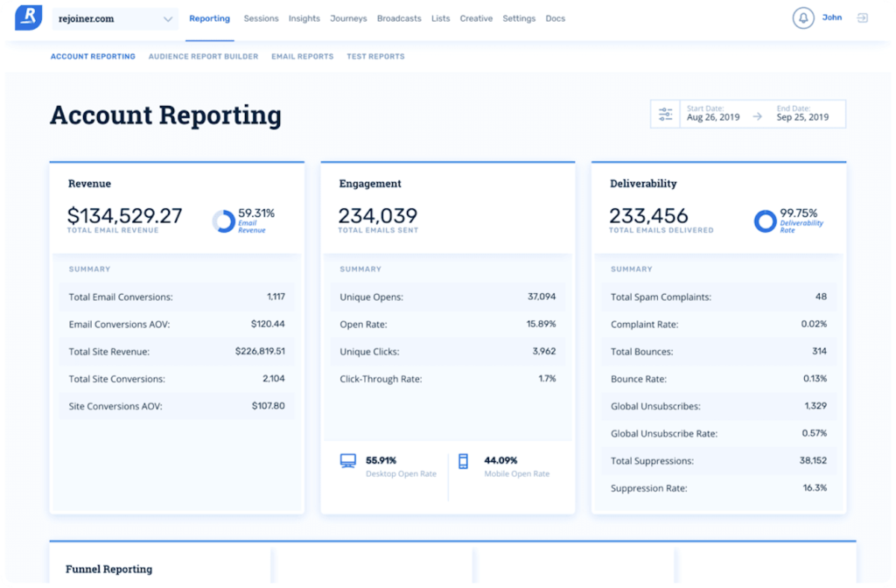Viewport: 896px width, 588px height.
Task: Click the Deliverability Rate ring chart
Action: coord(765,220)
